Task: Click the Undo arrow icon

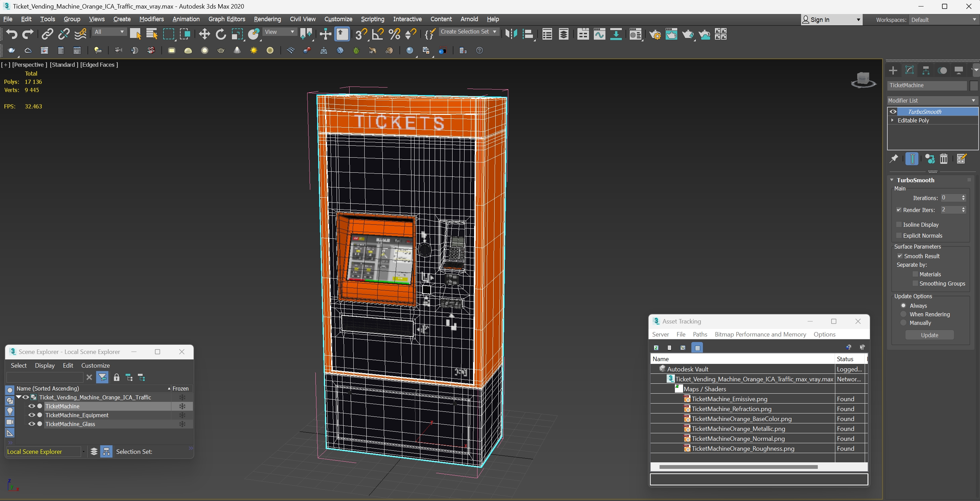Action: tap(12, 35)
